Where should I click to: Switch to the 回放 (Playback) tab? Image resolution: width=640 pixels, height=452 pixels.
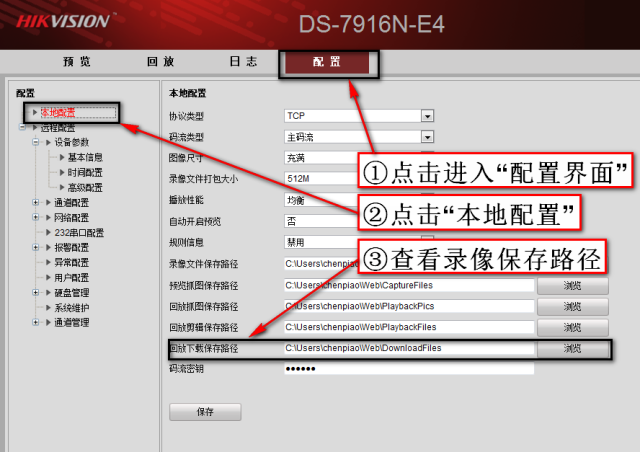point(160,62)
